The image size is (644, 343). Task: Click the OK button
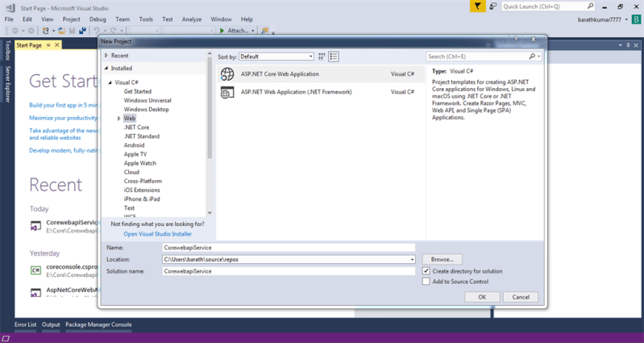[x=482, y=297]
